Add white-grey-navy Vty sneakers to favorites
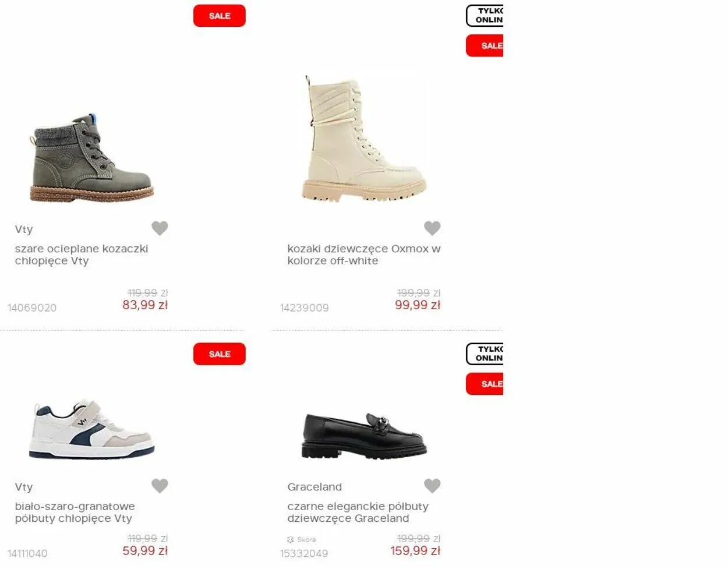The width and height of the screenshot is (728, 569). [160, 486]
